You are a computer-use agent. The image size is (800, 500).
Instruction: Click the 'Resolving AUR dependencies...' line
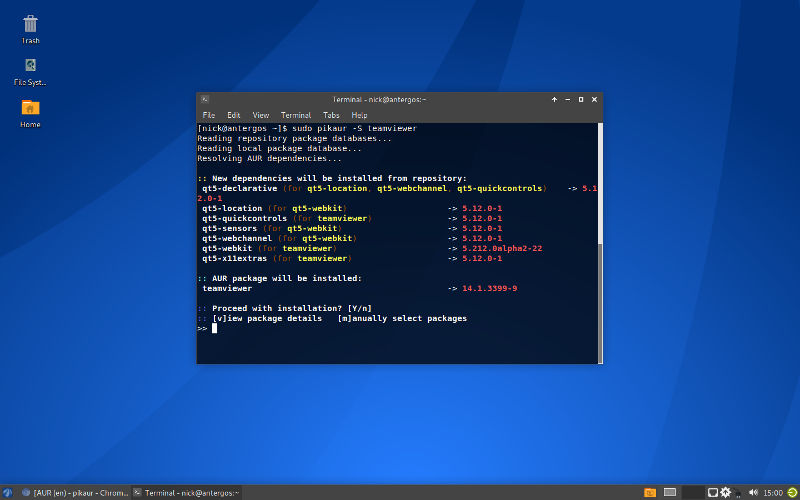click(269, 158)
